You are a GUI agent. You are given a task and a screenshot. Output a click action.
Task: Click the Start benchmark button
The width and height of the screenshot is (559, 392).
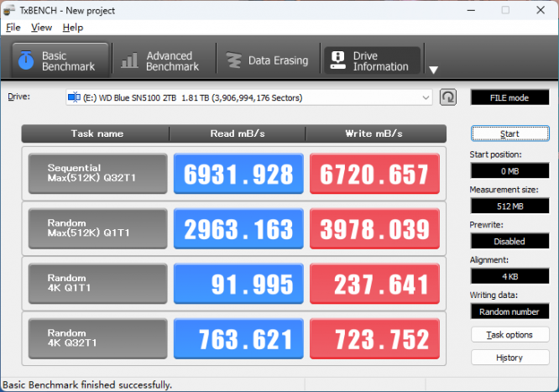coord(509,133)
